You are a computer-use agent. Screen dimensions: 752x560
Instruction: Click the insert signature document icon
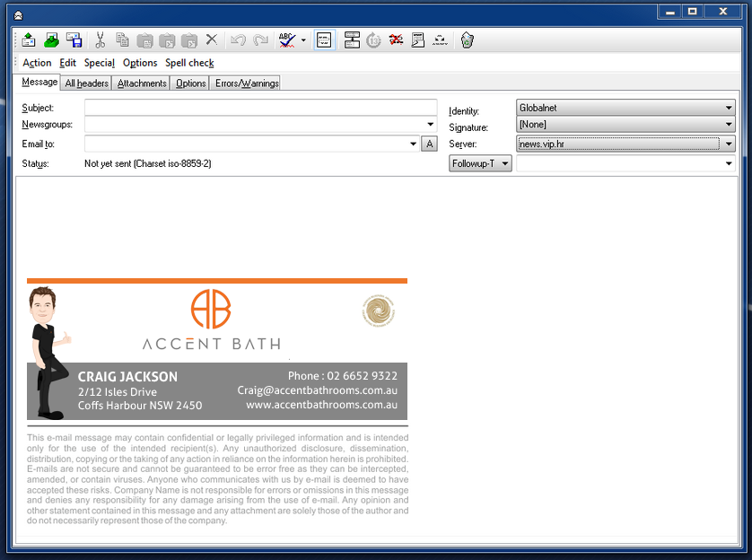tap(417, 40)
